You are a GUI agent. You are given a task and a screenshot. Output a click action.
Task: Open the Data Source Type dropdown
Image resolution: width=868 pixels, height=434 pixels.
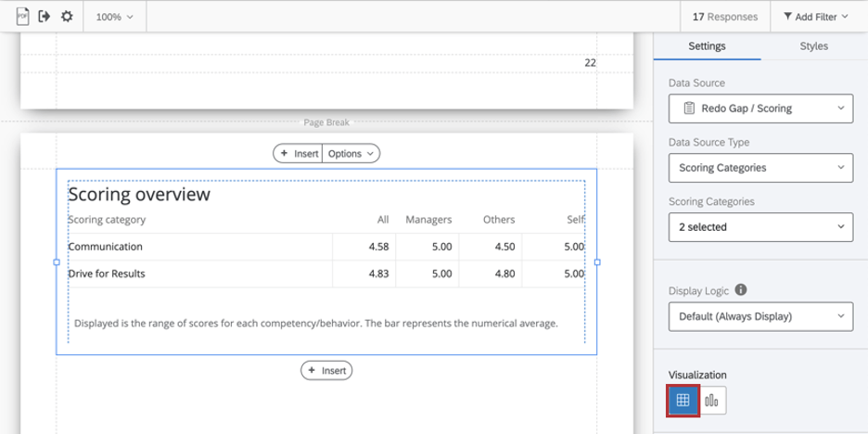point(759,168)
